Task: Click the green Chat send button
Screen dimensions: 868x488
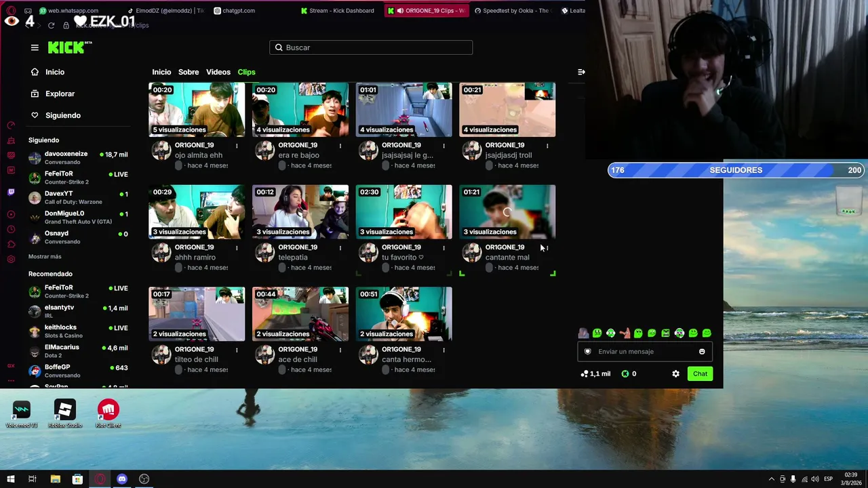Action: [x=700, y=373]
